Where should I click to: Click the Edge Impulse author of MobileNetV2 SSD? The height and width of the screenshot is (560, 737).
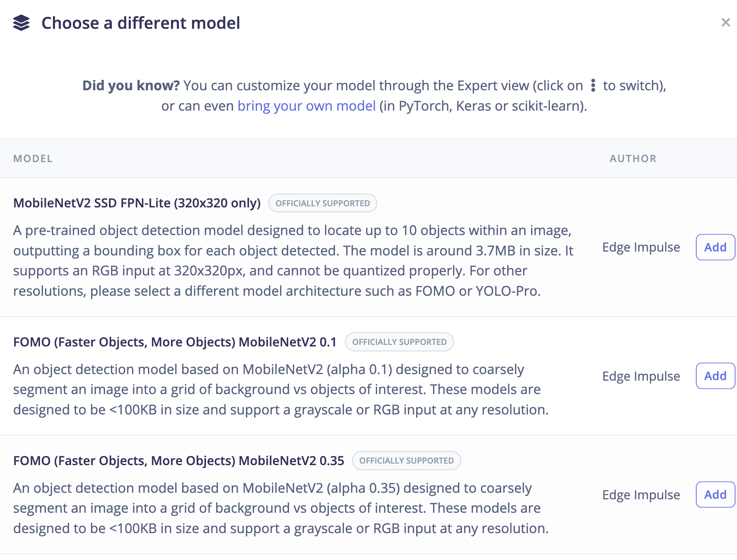pos(641,247)
